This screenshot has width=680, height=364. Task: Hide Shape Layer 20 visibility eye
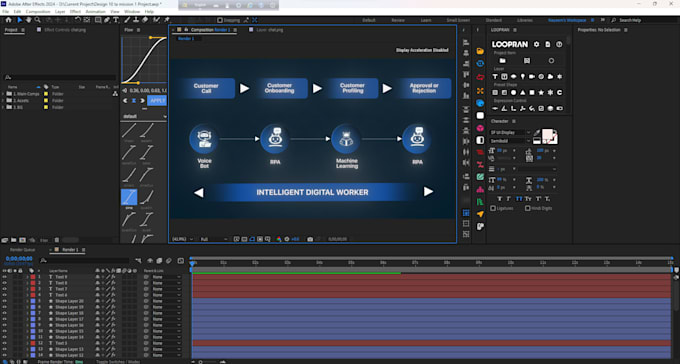(x=5, y=301)
